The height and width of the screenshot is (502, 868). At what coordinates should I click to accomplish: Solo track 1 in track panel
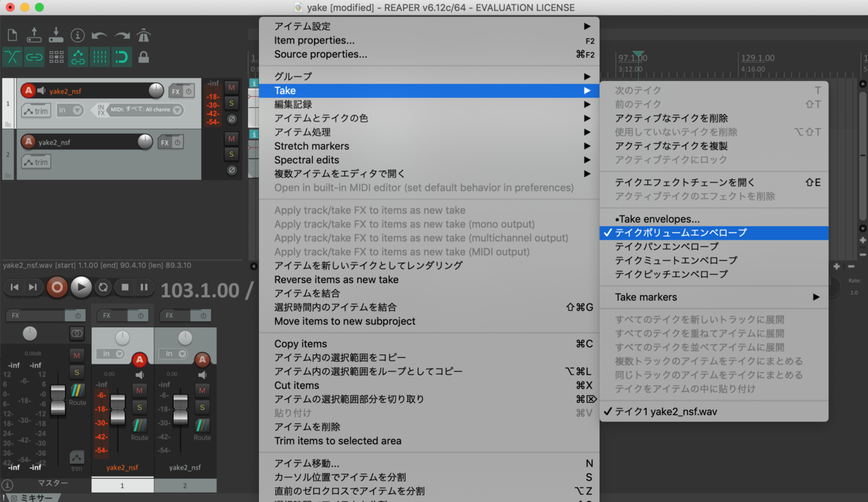[x=231, y=103]
